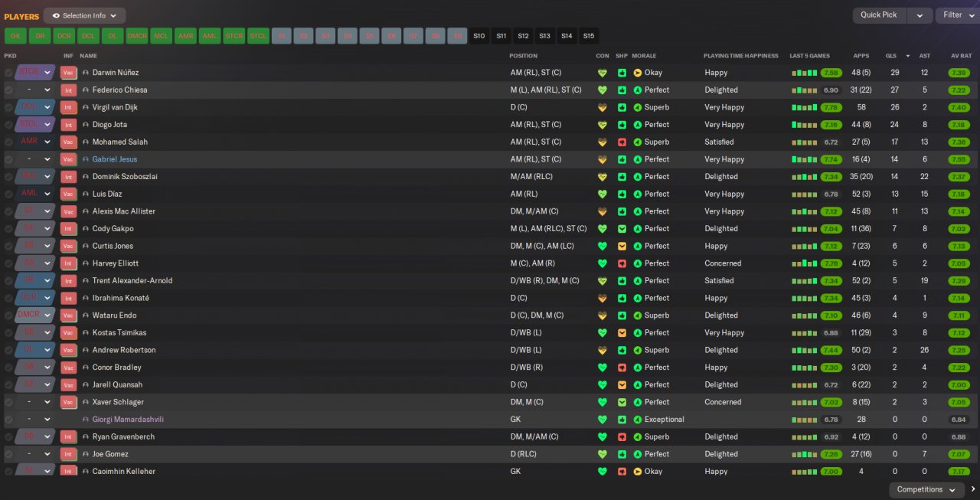Toggle the picked checkmark for Federico Chiesa
Viewport: 980px width, 500px height.
pos(8,90)
